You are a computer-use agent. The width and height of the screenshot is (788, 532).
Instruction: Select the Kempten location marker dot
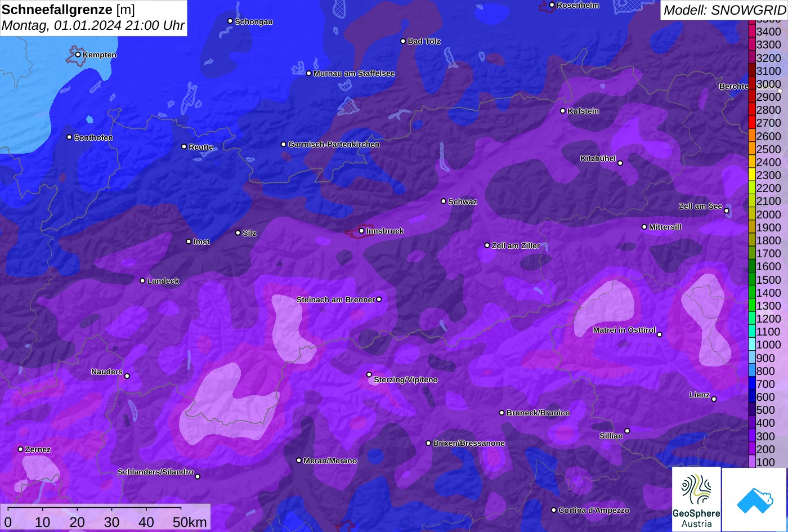78,55
